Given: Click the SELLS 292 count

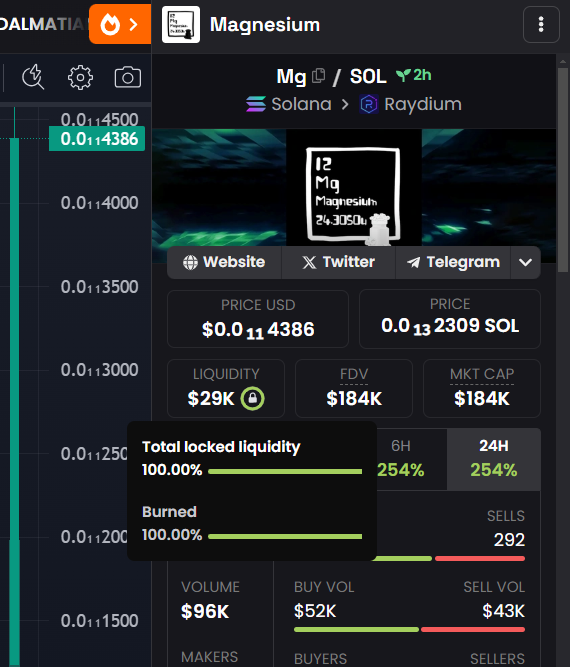Looking at the screenshot, I should (x=509, y=540).
